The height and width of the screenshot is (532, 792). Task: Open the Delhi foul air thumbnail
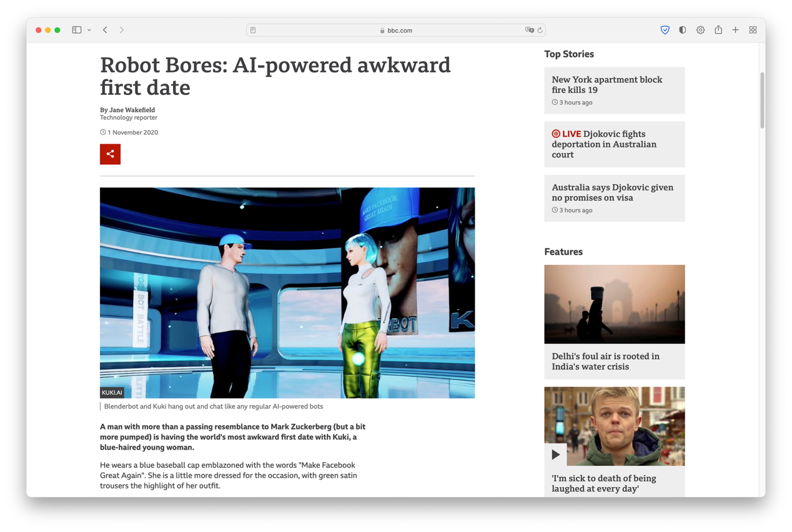614,304
